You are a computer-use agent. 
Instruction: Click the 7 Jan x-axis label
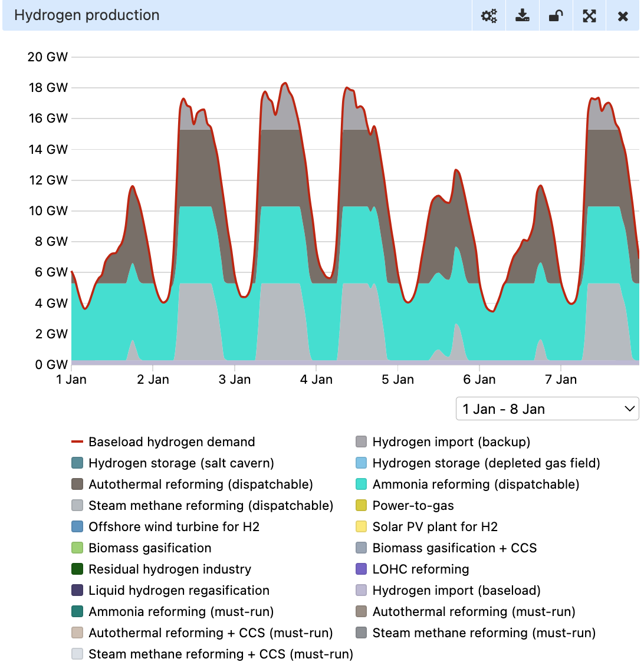click(x=561, y=379)
